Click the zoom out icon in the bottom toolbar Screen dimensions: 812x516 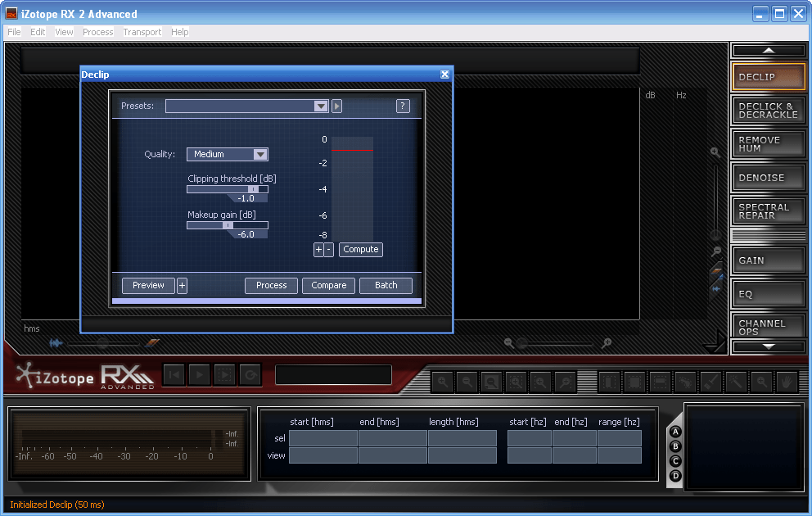467,382
